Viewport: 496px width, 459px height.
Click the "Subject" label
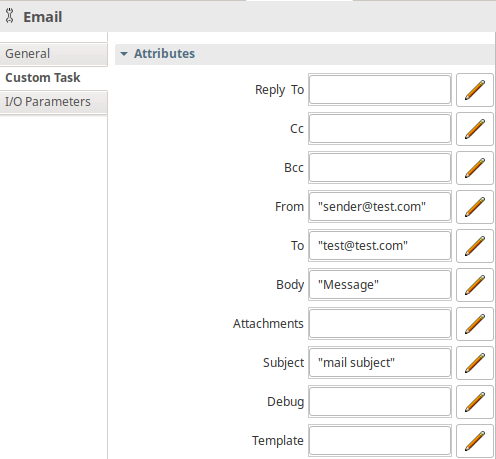click(x=283, y=363)
